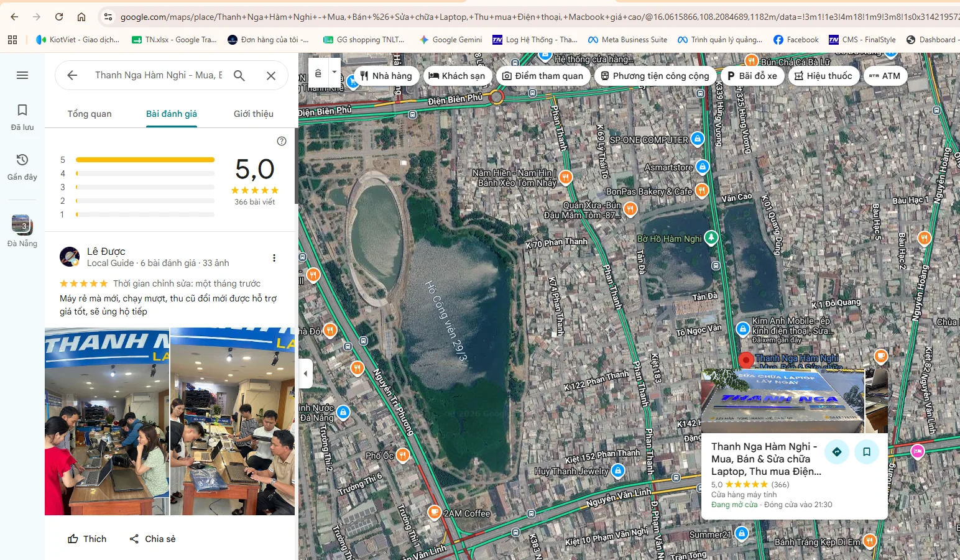Click the Summer21 shop marker
This screenshot has width=960, height=560.
pos(741,533)
